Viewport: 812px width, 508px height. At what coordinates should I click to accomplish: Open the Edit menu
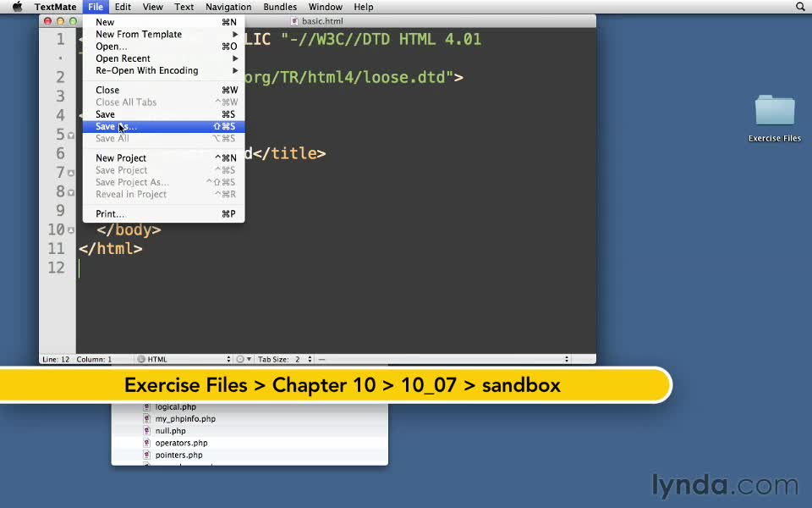pos(123,7)
